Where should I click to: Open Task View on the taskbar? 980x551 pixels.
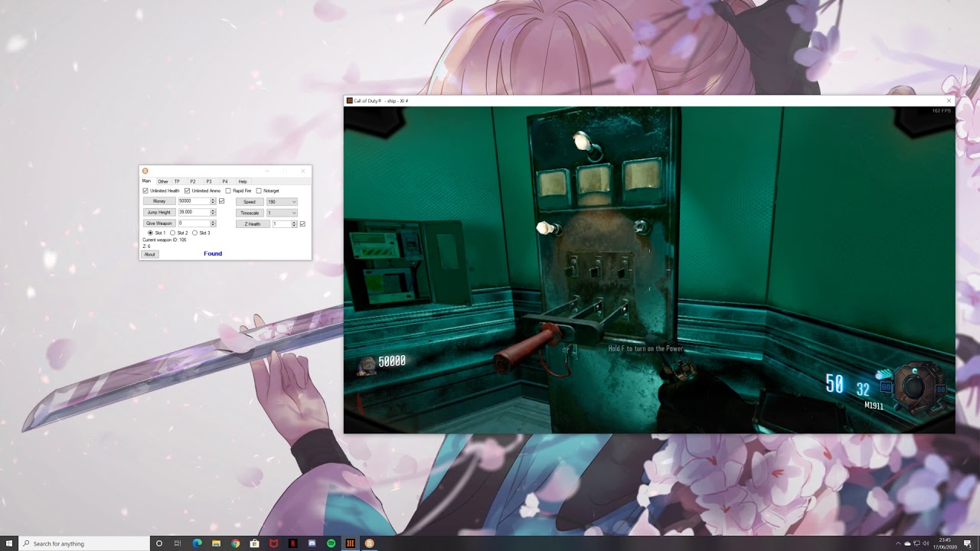point(178,543)
